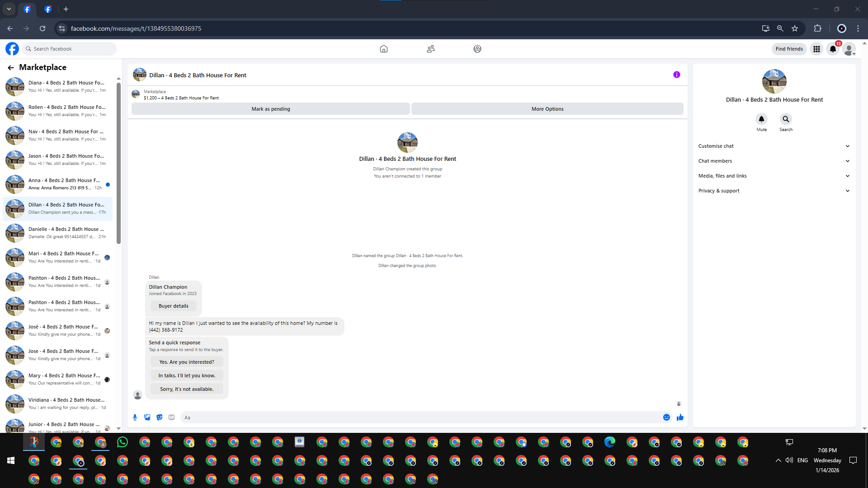Open the GIF picker icon
The height and width of the screenshot is (488, 868).
(171, 418)
